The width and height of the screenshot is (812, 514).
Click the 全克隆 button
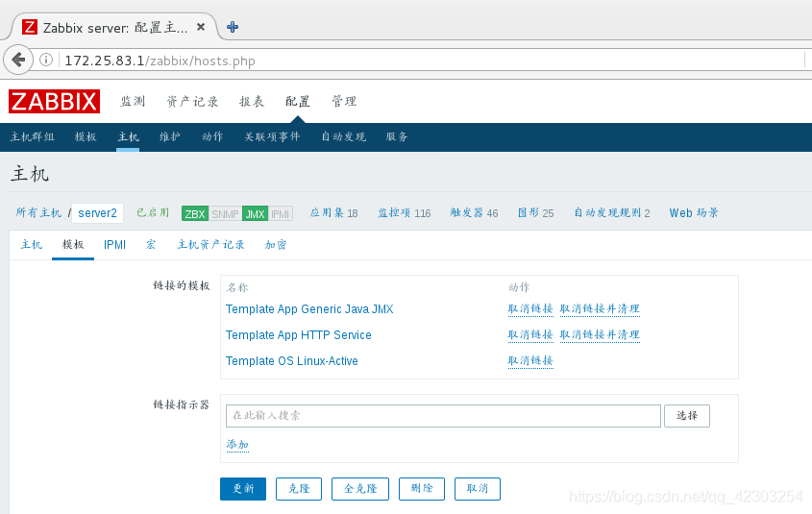click(x=360, y=489)
